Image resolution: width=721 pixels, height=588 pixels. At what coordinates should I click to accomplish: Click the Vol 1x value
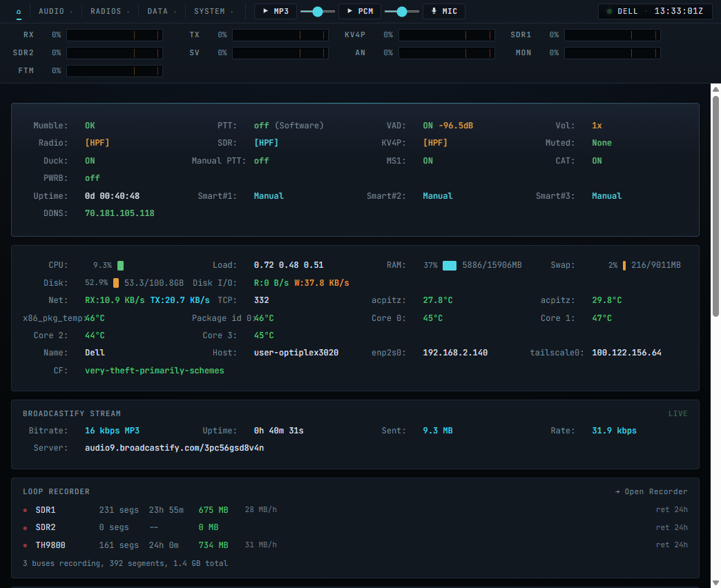[597, 126]
